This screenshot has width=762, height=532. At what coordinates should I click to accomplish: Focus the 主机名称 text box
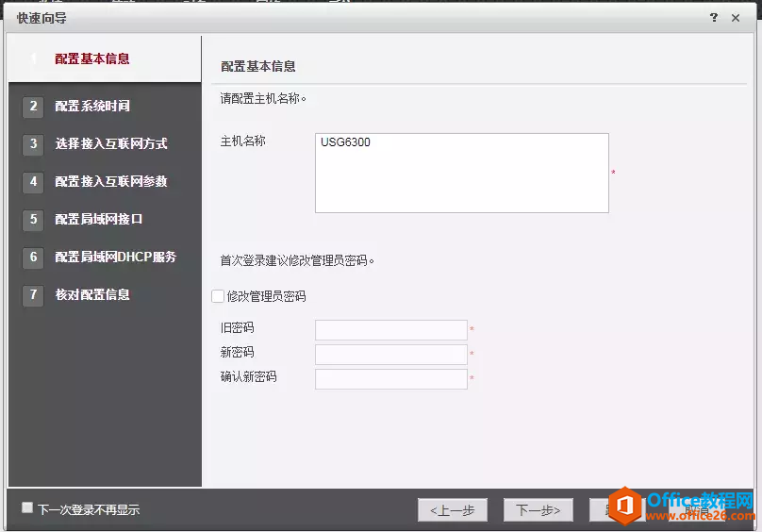tap(462, 174)
